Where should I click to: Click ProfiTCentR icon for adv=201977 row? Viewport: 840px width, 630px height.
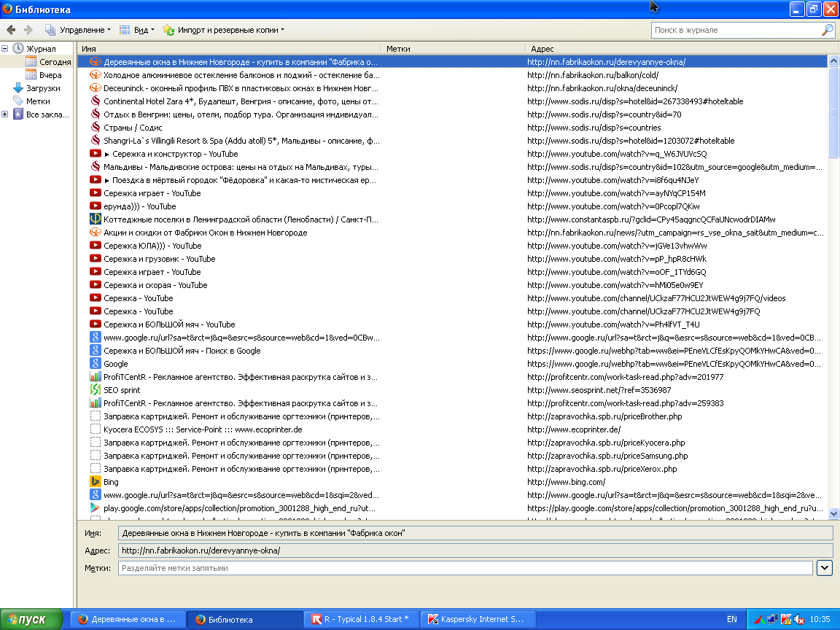tap(96, 376)
